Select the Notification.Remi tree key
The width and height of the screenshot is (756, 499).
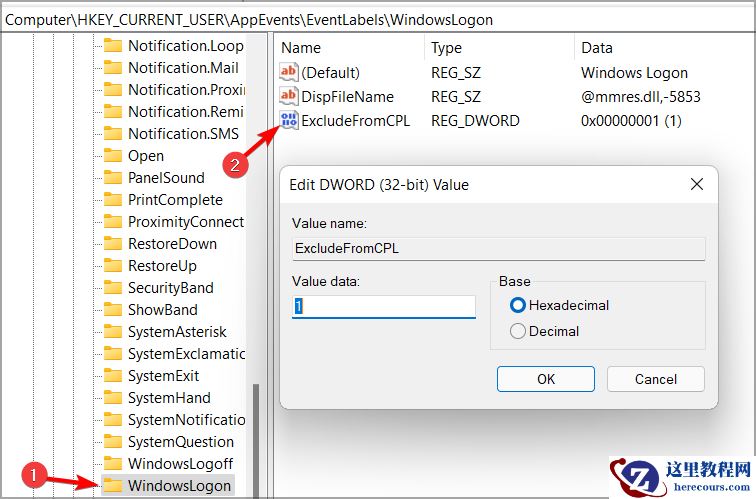click(186, 112)
